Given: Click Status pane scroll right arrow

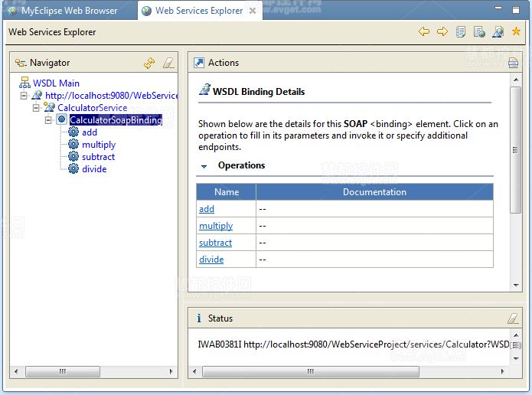Looking at the screenshot, I should [x=502, y=371].
